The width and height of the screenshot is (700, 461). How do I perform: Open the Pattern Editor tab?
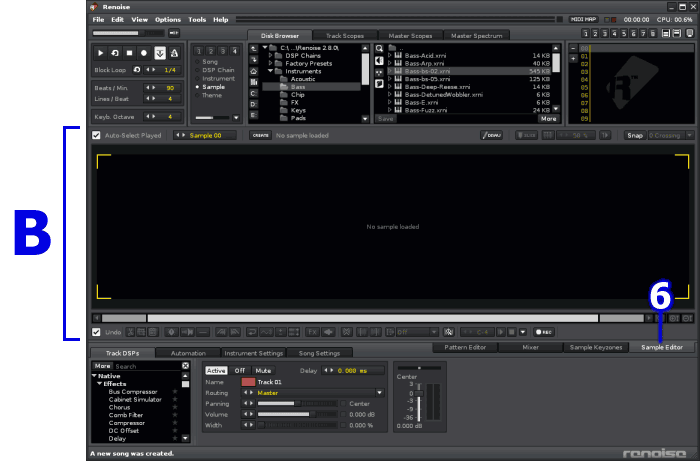coord(465,347)
